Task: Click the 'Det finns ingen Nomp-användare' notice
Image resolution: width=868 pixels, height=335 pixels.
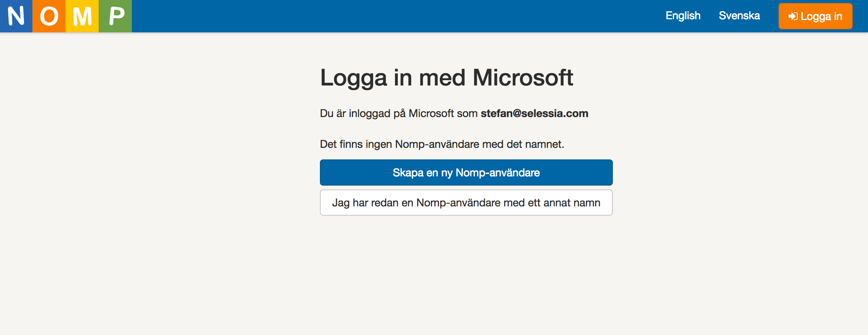Action: pos(442,144)
